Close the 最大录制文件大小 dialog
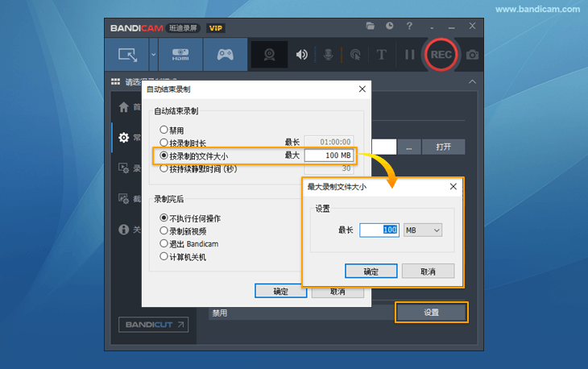The image size is (588, 369). pos(453,186)
